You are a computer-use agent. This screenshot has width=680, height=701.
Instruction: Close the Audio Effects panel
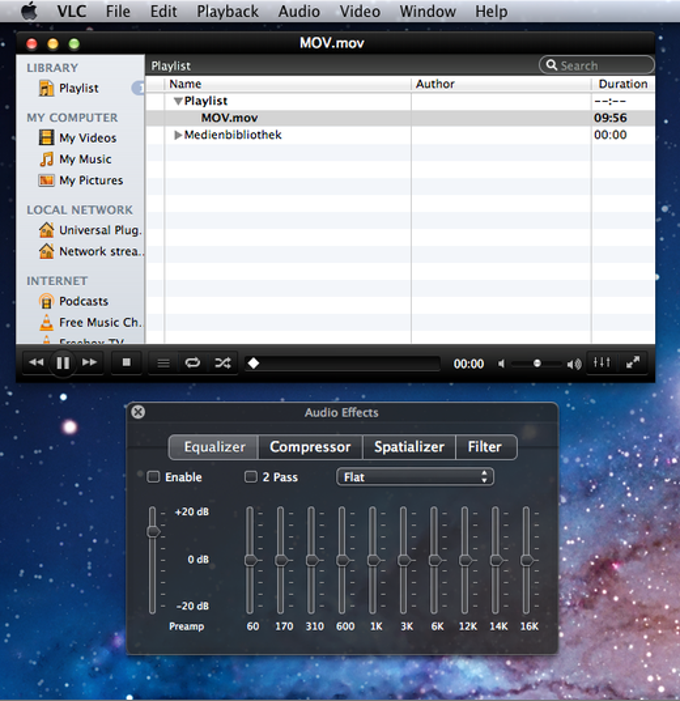[138, 412]
